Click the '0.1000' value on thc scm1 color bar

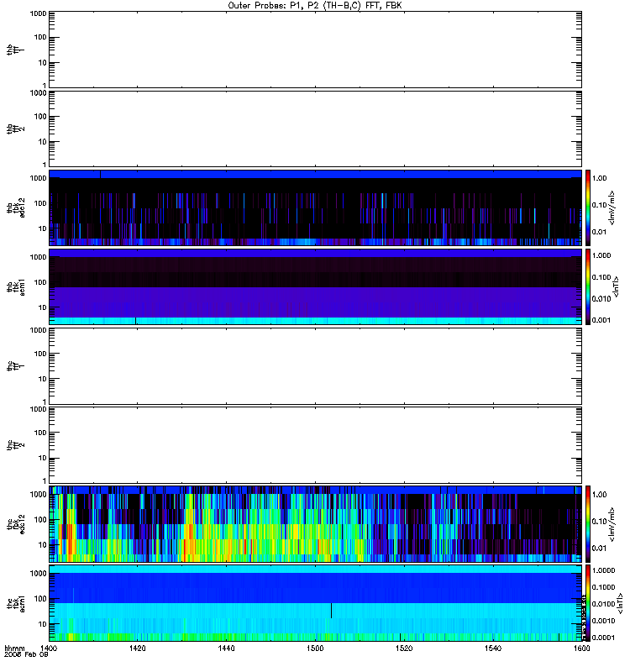point(603,587)
